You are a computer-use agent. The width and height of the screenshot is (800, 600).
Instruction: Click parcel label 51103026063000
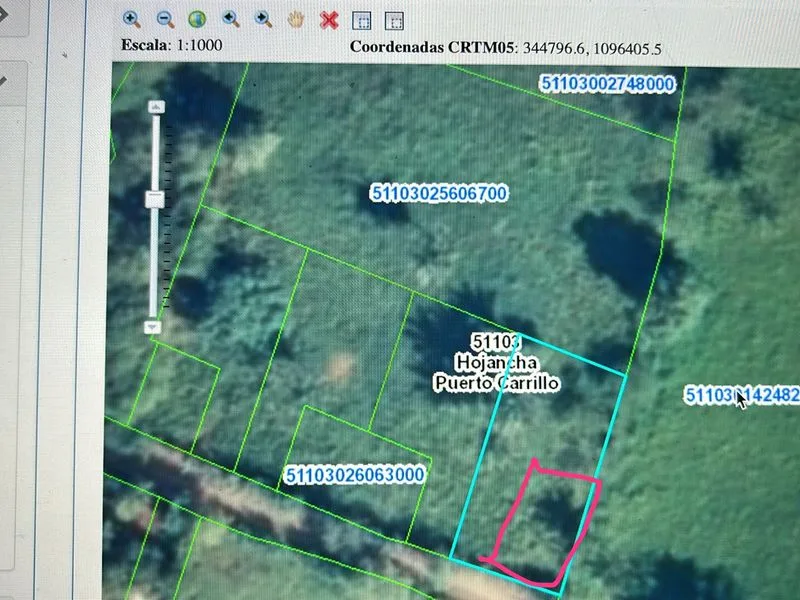click(355, 475)
